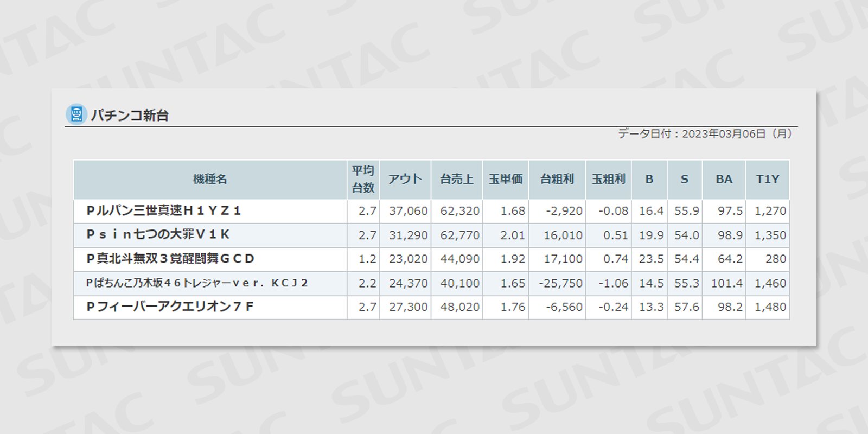Click アウト value 27,300
The image size is (868, 434).
409,307
